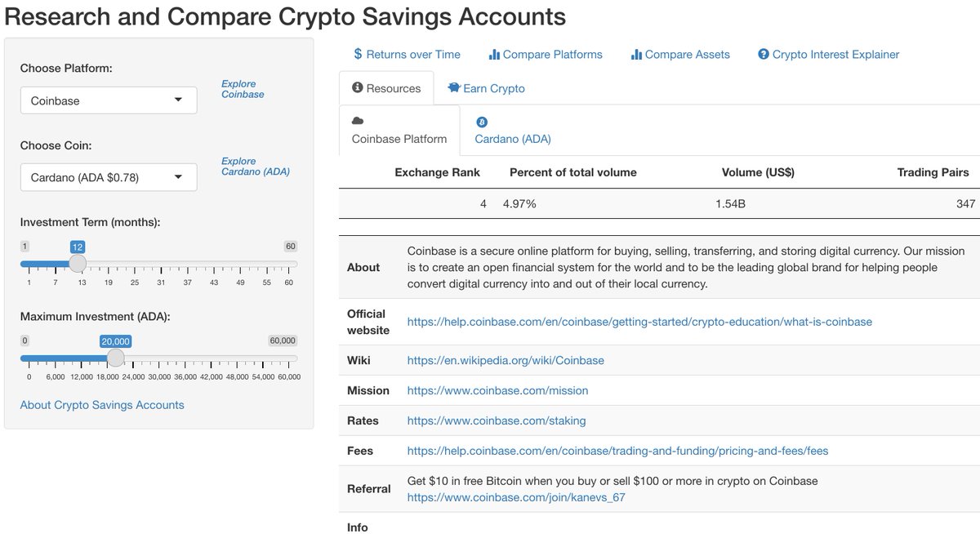The height and width of the screenshot is (534, 980).
Task: Open the Coinbase referral join link
Action: (x=516, y=496)
